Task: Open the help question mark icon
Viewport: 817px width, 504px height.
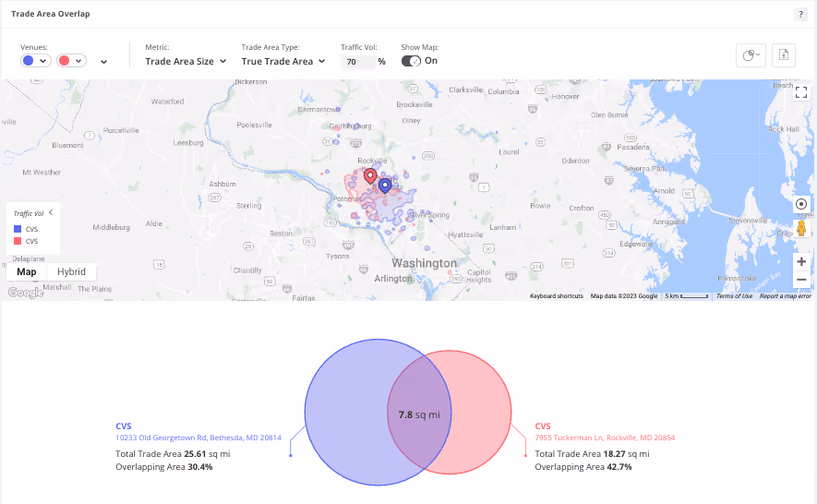Action: (x=800, y=15)
